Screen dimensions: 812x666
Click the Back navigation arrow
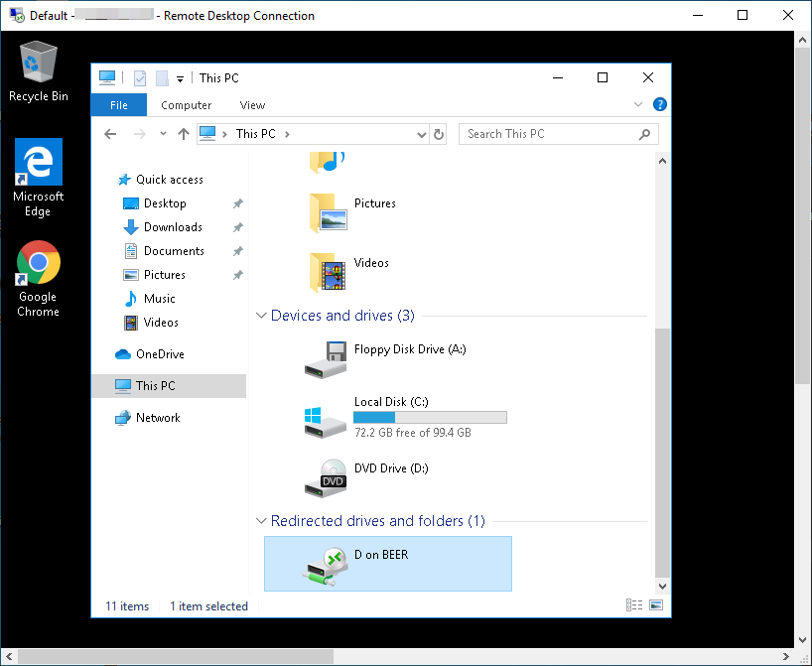[110, 134]
